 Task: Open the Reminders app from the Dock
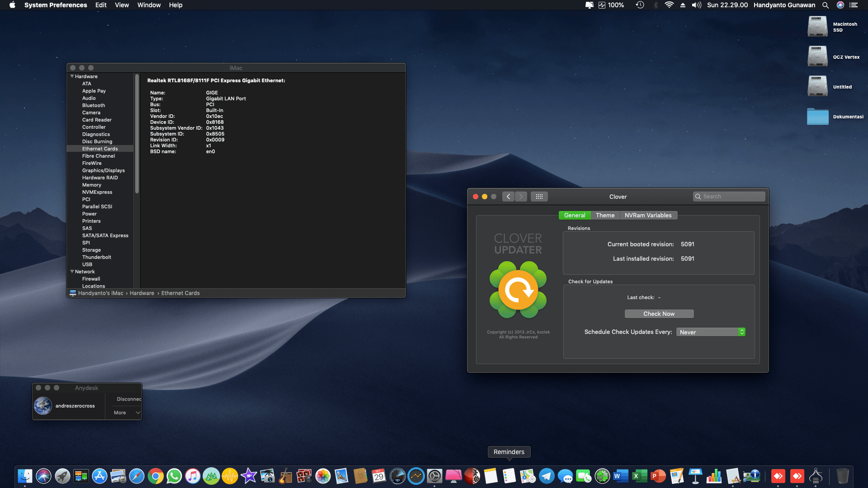(509, 476)
